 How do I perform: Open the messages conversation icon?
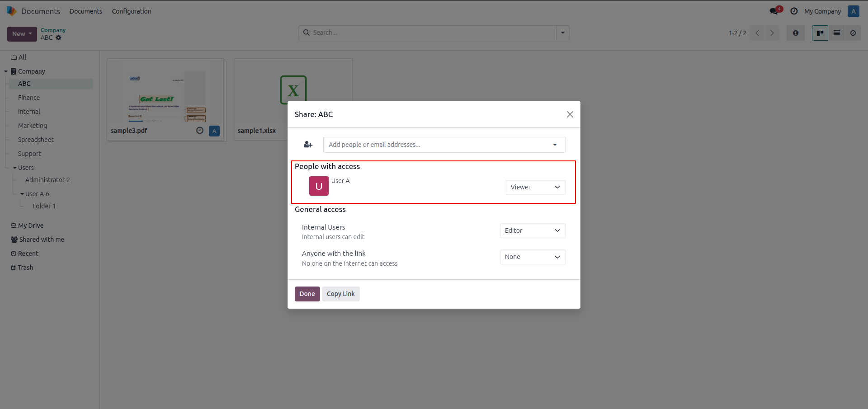[x=775, y=11]
